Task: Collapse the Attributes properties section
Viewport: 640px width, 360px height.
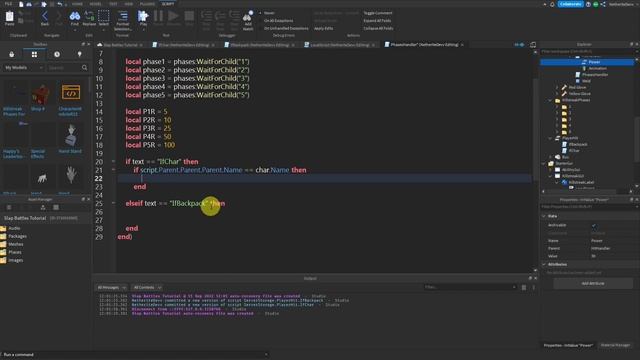Action: coord(544,264)
